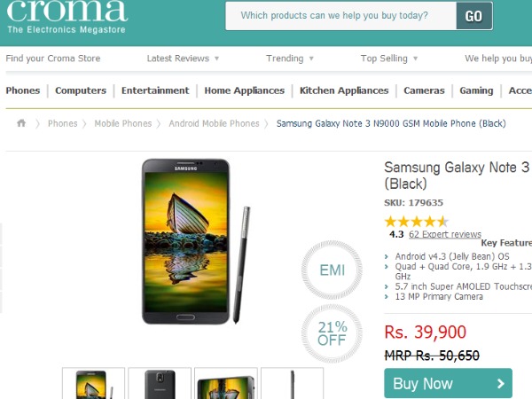The width and height of the screenshot is (532, 399).
Task: Open the 62 Expert reviews link
Action: tap(445, 234)
